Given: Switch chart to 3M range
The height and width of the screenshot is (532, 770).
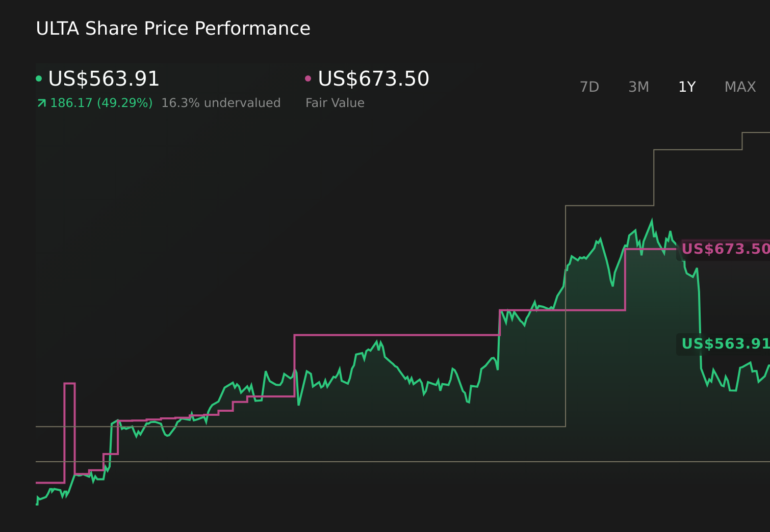Looking at the screenshot, I should (638, 87).
